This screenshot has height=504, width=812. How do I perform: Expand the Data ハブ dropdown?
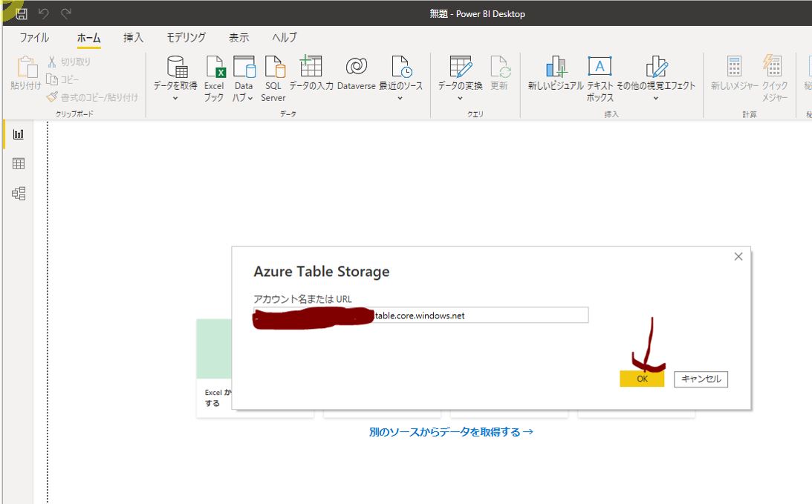(x=250, y=98)
